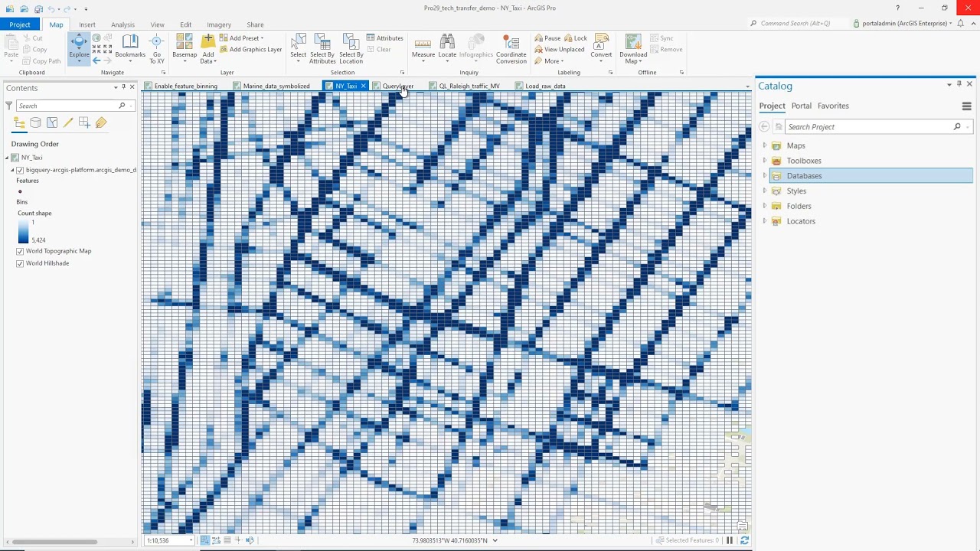Viewport: 980px width, 551px height.
Task: Close the NY_Taxi map tab
Action: pos(364,86)
